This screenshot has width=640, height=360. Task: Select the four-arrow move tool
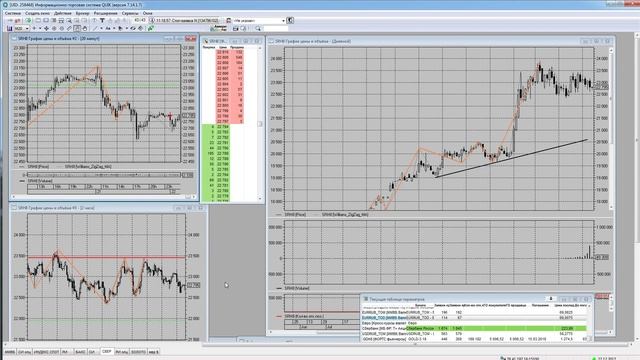[47, 29]
